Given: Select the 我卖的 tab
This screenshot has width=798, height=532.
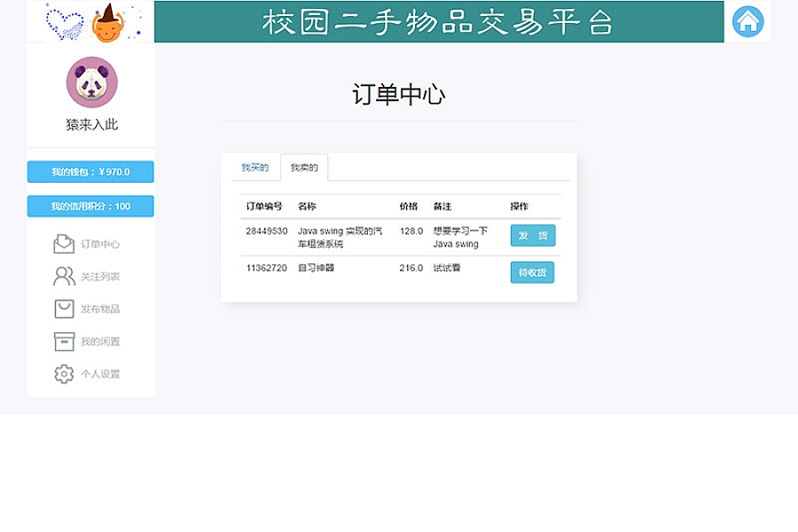Looking at the screenshot, I should [x=304, y=167].
